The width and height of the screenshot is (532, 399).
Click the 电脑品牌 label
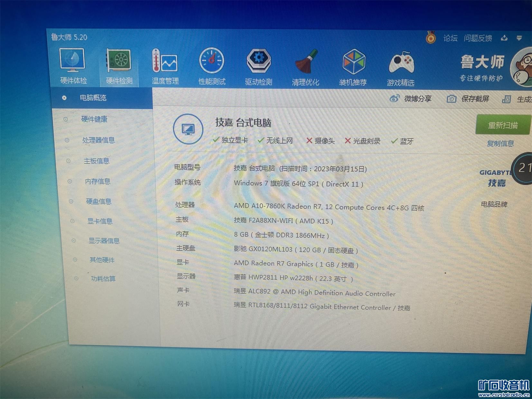tap(494, 204)
